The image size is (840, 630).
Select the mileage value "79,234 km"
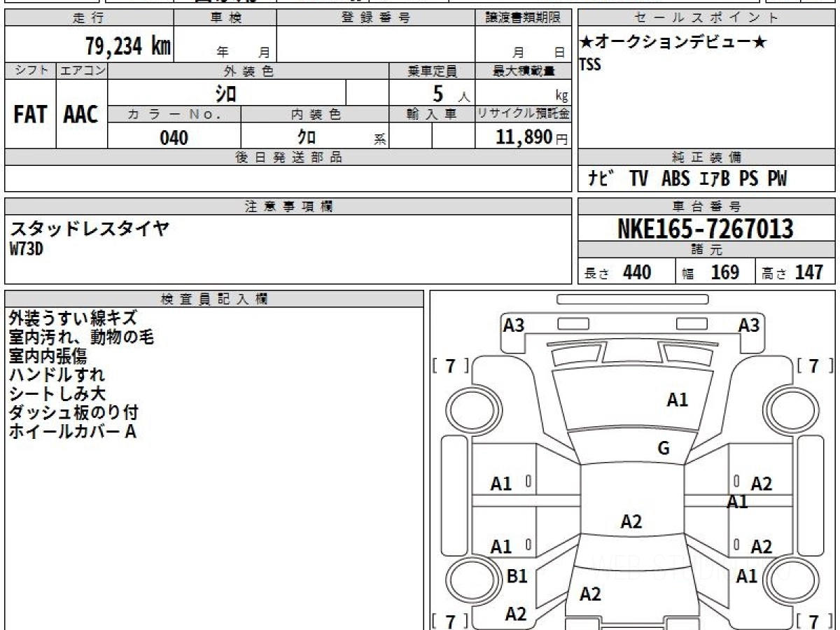[x=128, y=46]
